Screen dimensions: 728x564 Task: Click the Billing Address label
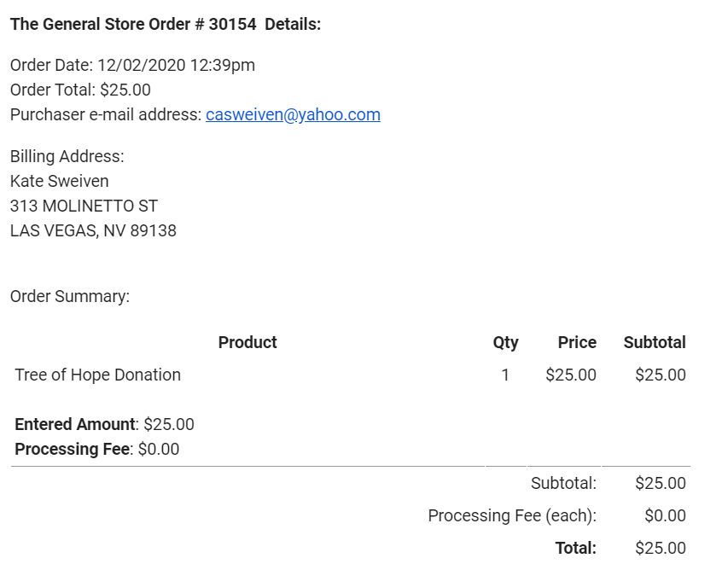(67, 156)
